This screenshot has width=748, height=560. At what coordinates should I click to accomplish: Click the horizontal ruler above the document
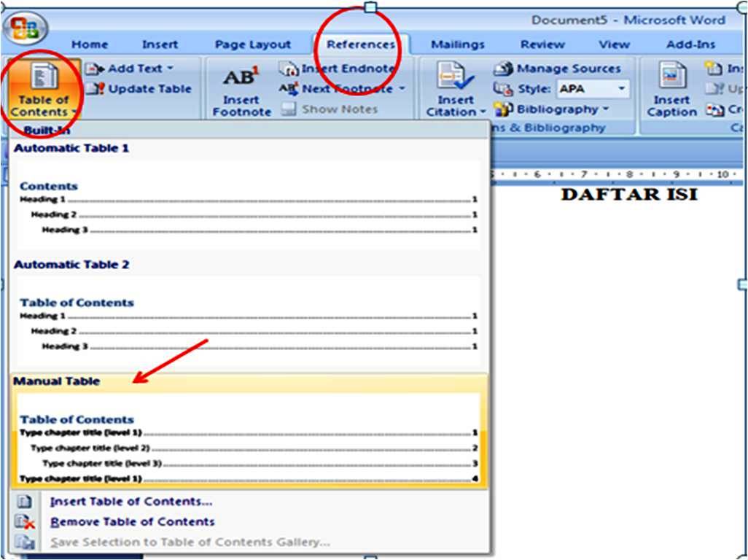616,174
